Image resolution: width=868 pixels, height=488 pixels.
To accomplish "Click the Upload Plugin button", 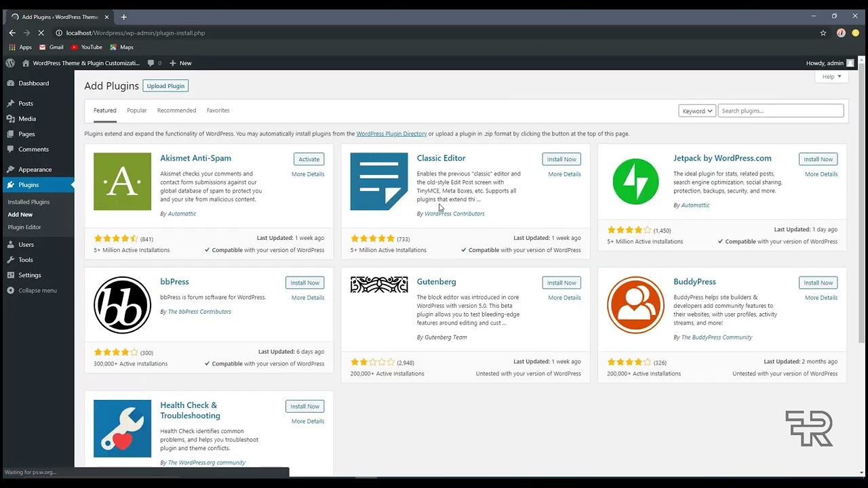I will [x=165, y=86].
